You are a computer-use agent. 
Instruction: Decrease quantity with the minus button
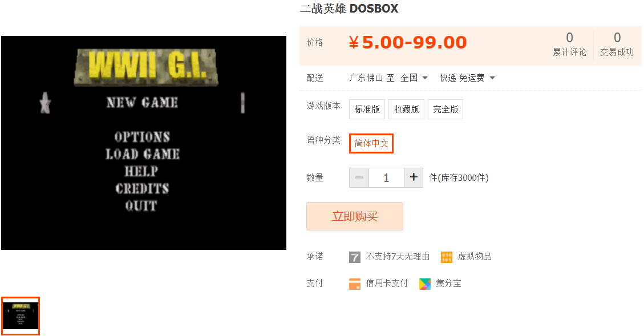359,177
